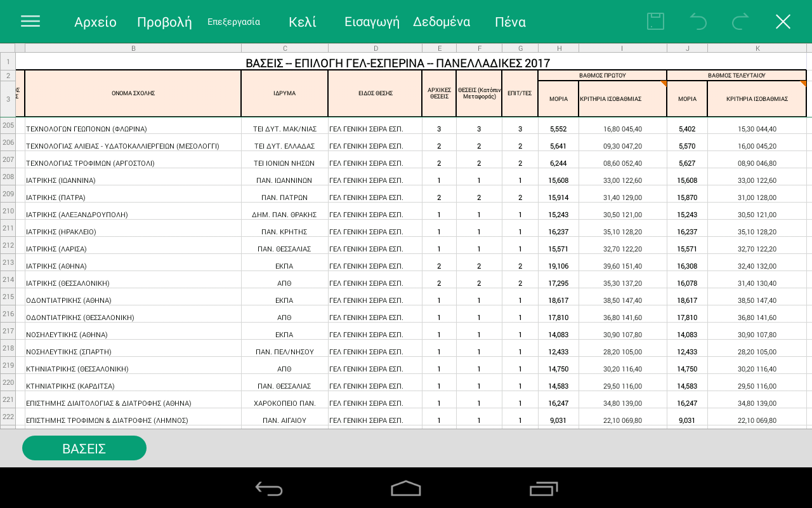Open the Εισαγωγή menu
Image resolution: width=812 pixels, height=508 pixels.
[372, 22]
